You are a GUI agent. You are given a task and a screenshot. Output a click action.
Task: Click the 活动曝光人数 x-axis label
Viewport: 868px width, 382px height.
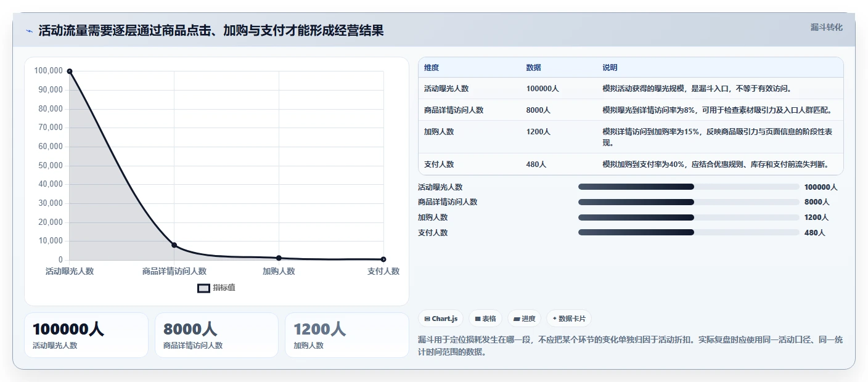70,271
